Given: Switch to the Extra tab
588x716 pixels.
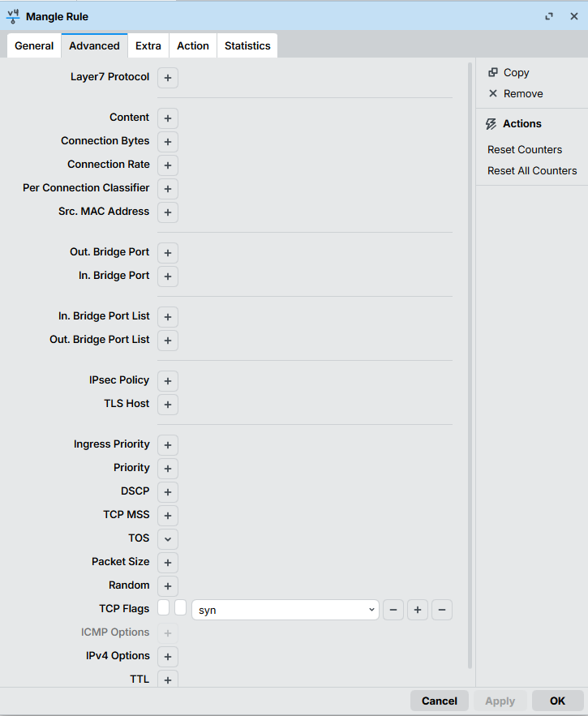Looking at the screenshot, I should tap(148, 46).
